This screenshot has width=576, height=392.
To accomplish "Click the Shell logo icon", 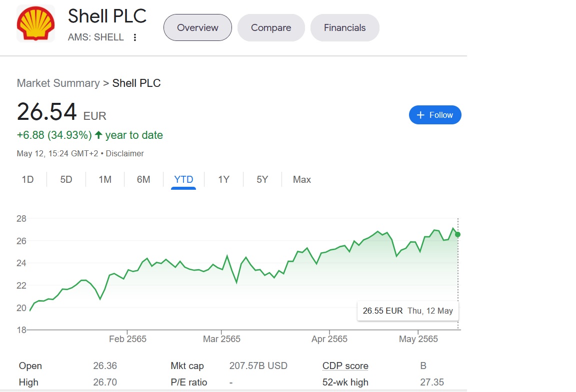I will click(x=35, y=23).
